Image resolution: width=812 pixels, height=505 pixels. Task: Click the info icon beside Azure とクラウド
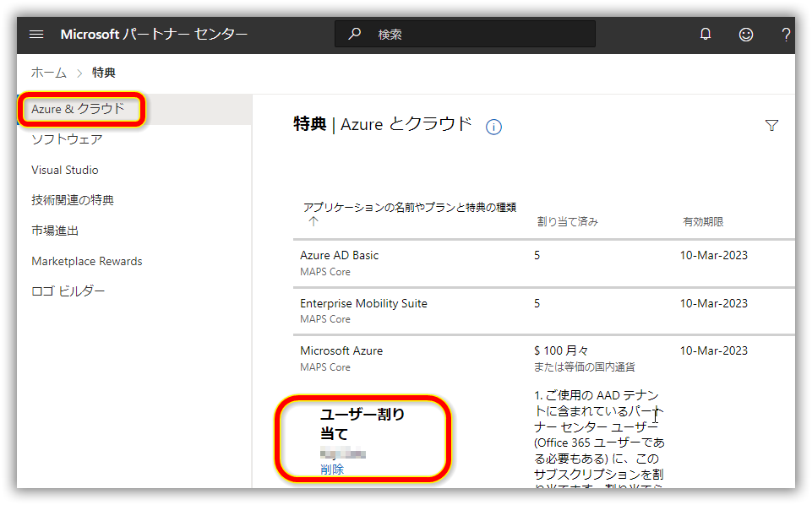493,127
